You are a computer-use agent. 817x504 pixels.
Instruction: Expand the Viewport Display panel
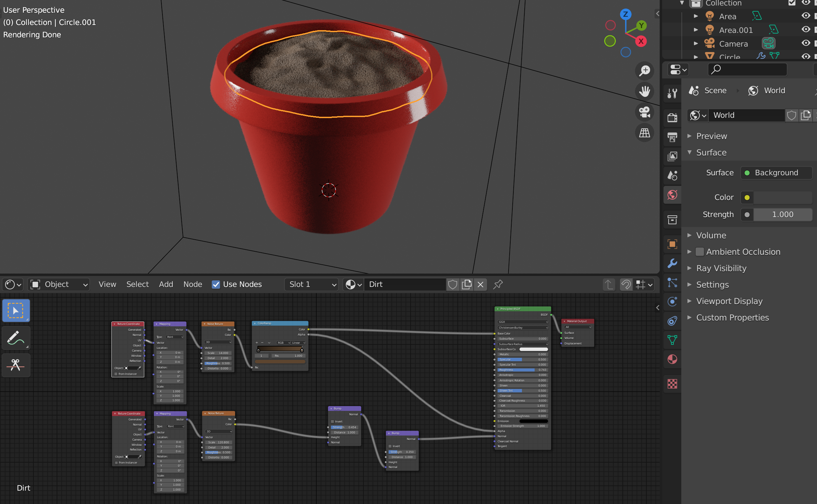pos(729,301)
